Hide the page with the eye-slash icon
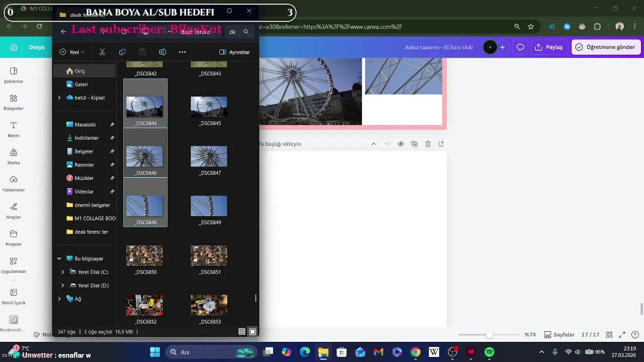This screenshot has width=644, height=362. [401, 144]
